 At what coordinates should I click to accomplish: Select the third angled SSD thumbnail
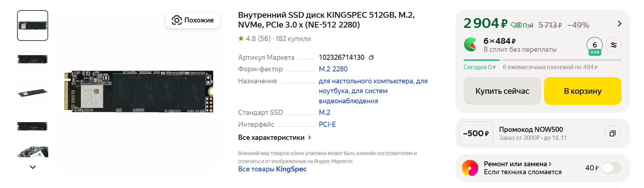point(33,93)
